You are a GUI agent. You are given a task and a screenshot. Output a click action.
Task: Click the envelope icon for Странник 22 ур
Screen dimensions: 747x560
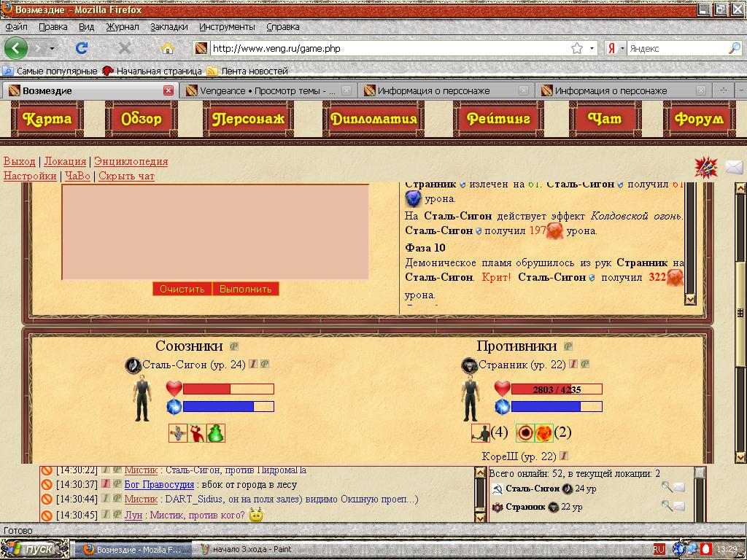point(679,506)
